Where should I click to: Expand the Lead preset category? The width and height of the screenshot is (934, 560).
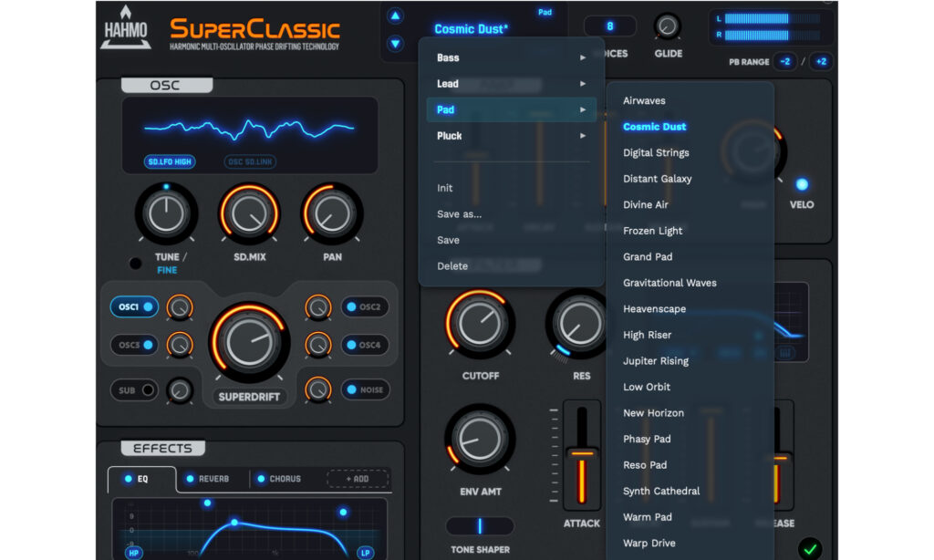[512, 84]
